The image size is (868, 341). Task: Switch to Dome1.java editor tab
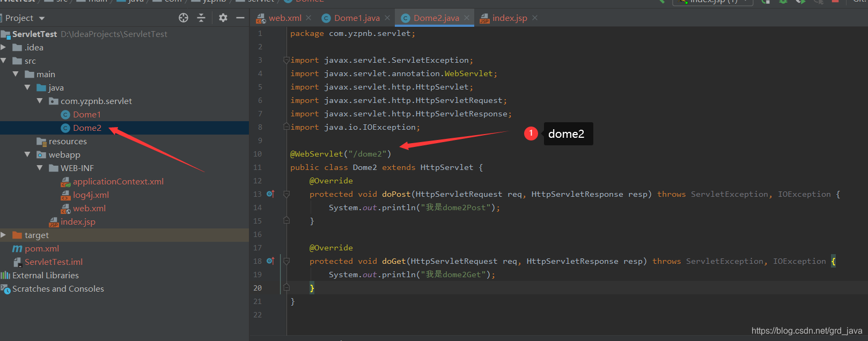click(x=357, y=18)
